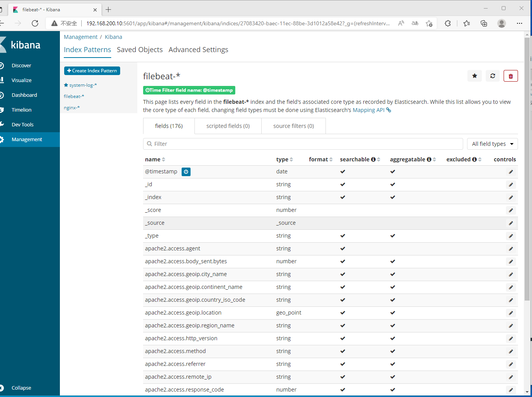
Task: Edit apache2.access.remote_ip field pencil
Action: point(511,377)
